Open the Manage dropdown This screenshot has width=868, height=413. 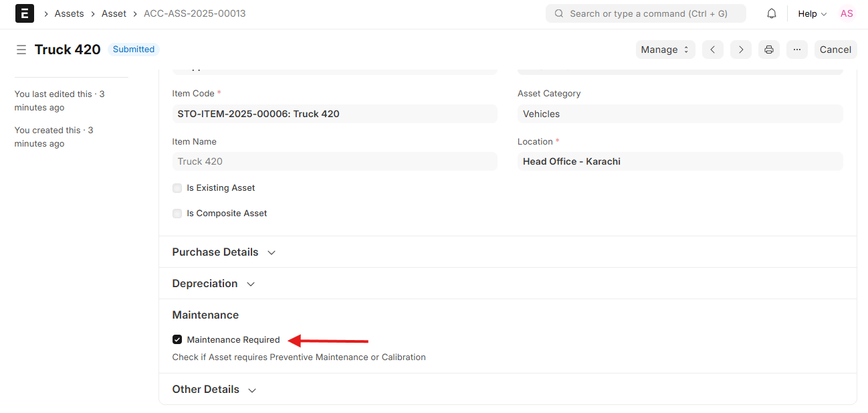pyautogui.click(x=665, y=50)
